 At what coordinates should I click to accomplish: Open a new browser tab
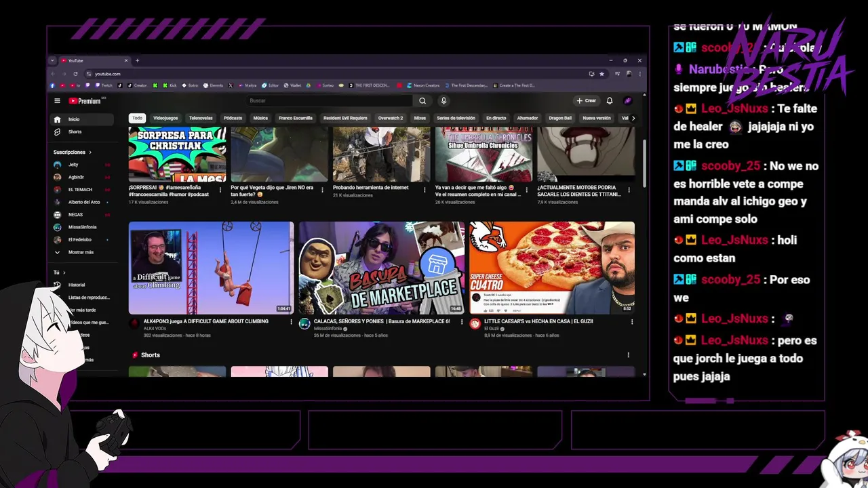[137, 60]
